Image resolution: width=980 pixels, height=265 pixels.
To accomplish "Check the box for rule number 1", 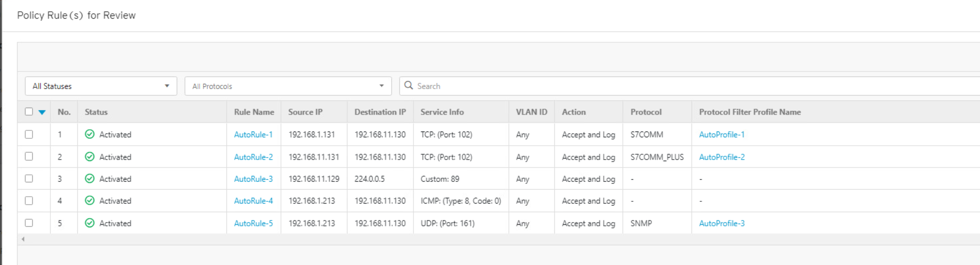I will pos(29,135).
